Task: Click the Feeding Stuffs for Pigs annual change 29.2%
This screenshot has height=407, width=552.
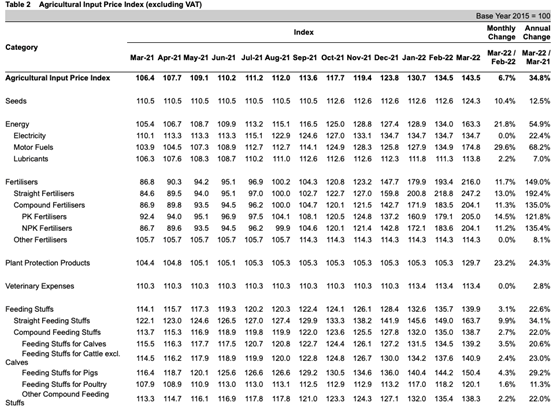Action: [x=539, y=373]
